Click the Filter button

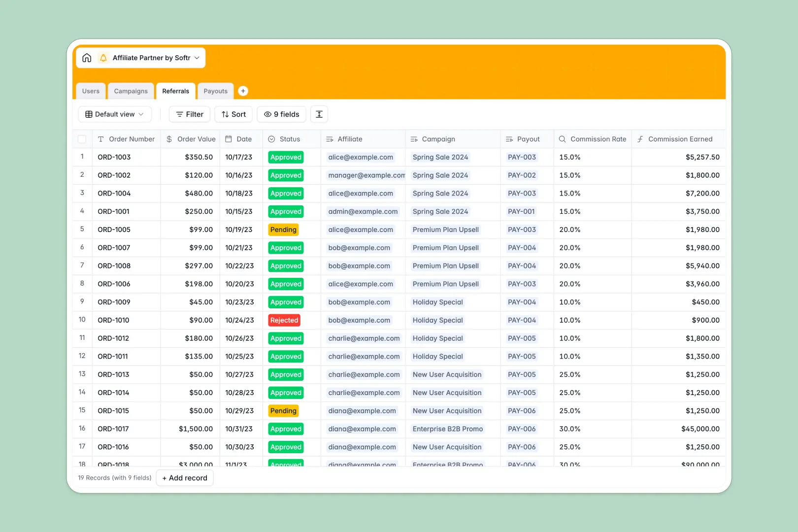click(x=189, y=114)
